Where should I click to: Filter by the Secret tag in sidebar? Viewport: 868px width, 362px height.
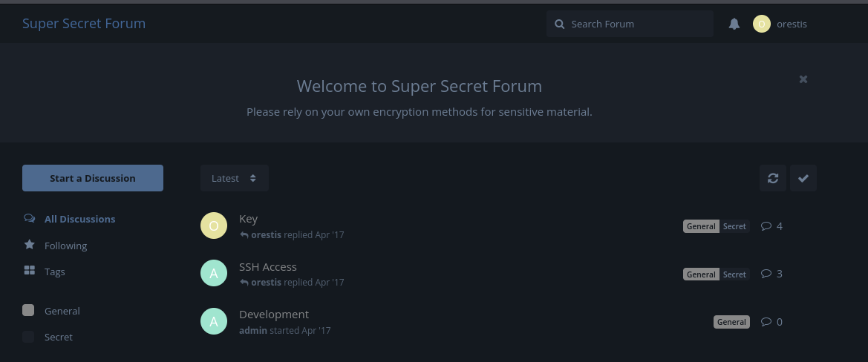point(58,337)
